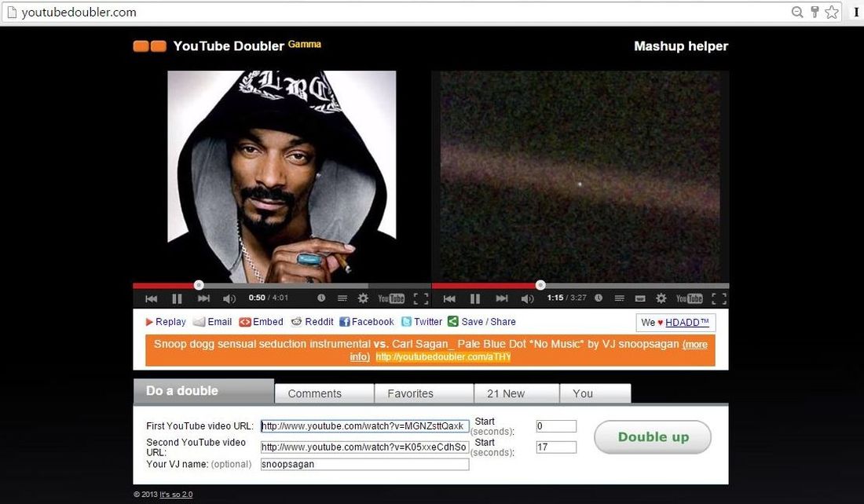This screenshot has width=864, height=504.
Task: Click the Double up button
Action: pyautogui.click(x=653, y=437)
